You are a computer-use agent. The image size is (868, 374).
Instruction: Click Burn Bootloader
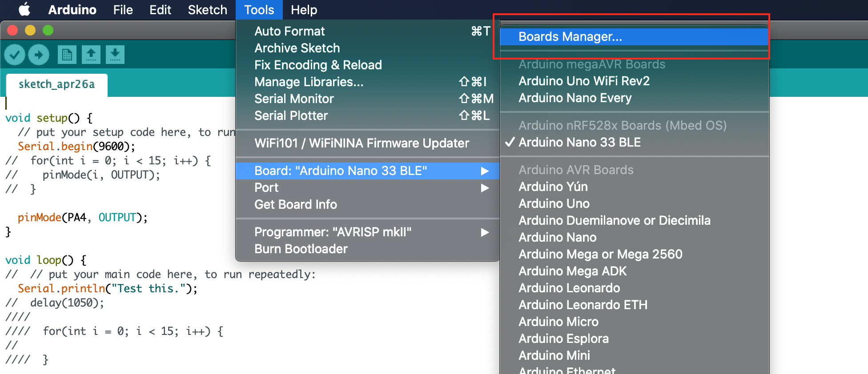pos(367,249)
